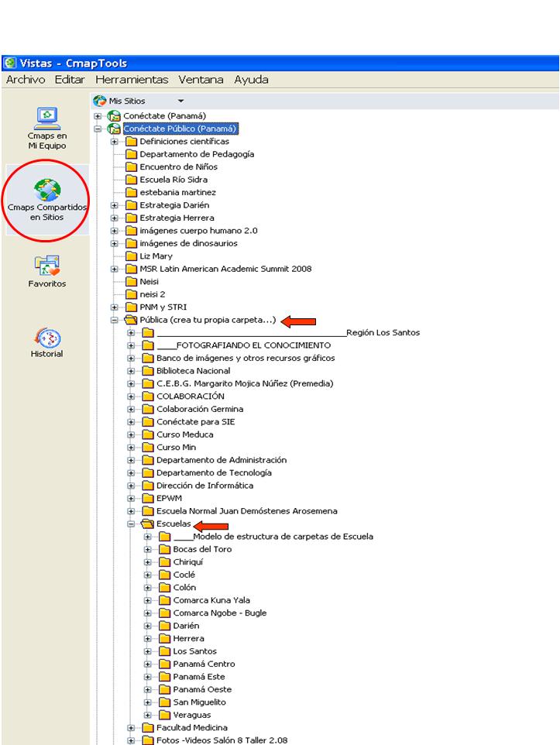Viewport: 560px width, 745px height.
Task: Select the Departamento de Tecnología folder
Action: tap(213, 472)
